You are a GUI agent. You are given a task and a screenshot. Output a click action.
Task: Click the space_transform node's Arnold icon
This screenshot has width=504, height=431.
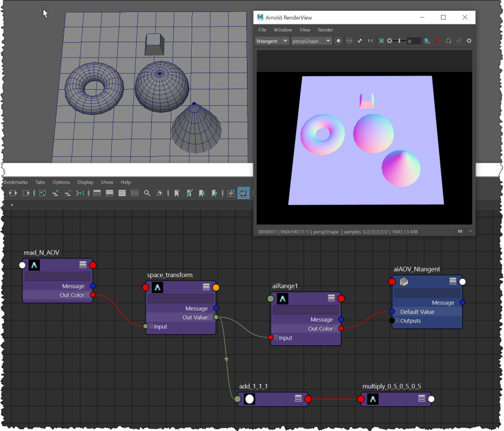pos(157,288)
